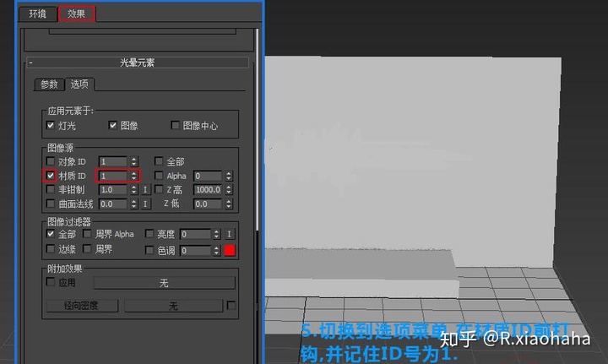Viewport: 608px width, 364px height.
Task: Toggle the checkbox after 径向密度 map
Action: coord(231,306)
